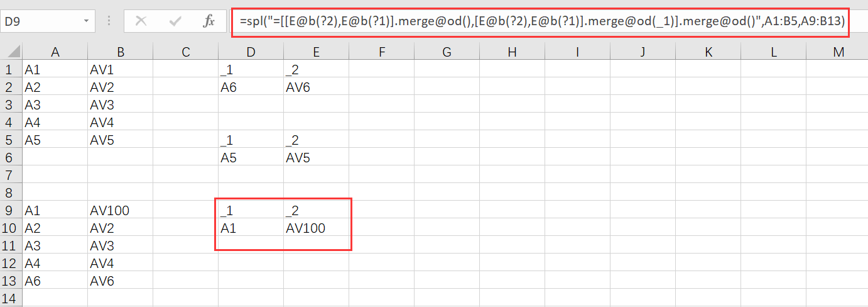Click cell B13 containing AV6

(119, 281)
